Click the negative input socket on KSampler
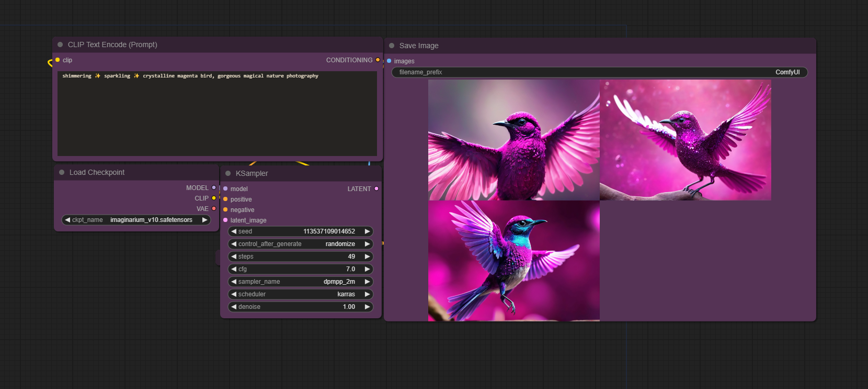 pyautogui.click(x=225, y=210)
